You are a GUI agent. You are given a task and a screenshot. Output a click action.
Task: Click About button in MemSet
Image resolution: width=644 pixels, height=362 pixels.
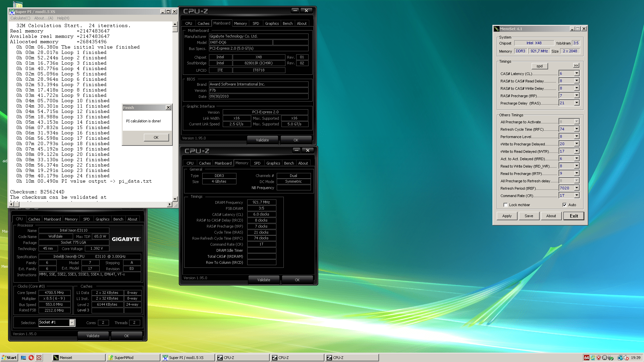click(551, 216)
